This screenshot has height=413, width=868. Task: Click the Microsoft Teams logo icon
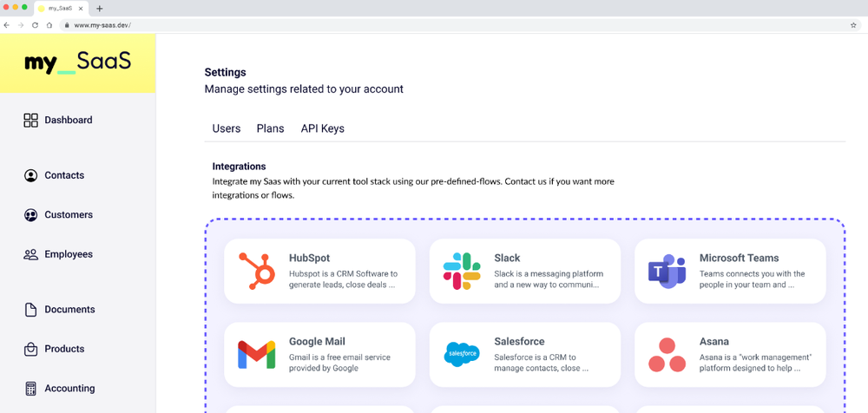667,272
